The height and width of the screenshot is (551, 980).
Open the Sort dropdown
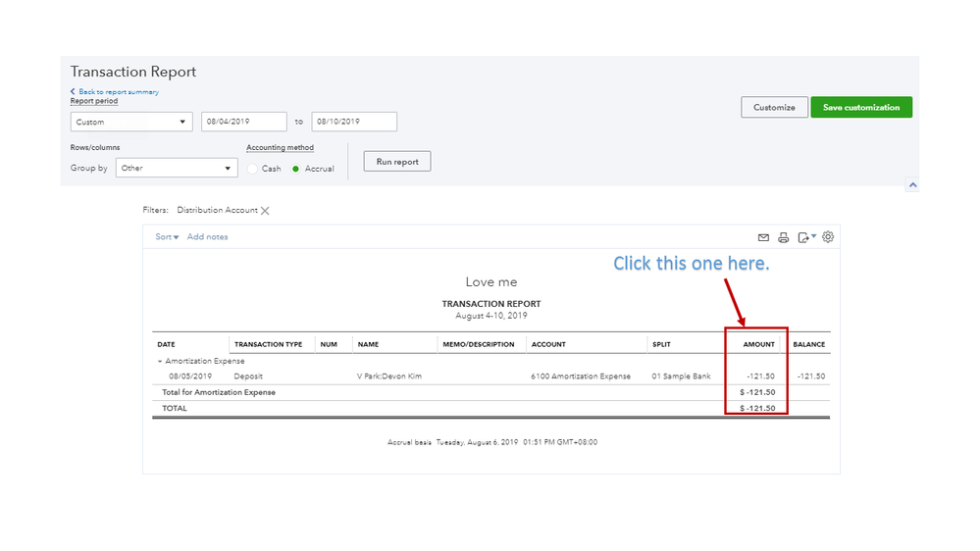[167, 236]
